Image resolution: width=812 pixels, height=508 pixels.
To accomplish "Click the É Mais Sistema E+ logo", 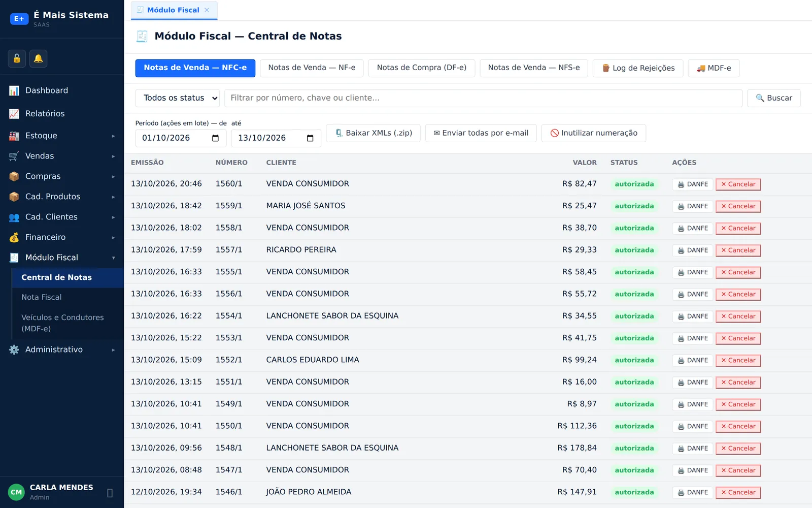I will pyautogui.click(x=19, y=19).
